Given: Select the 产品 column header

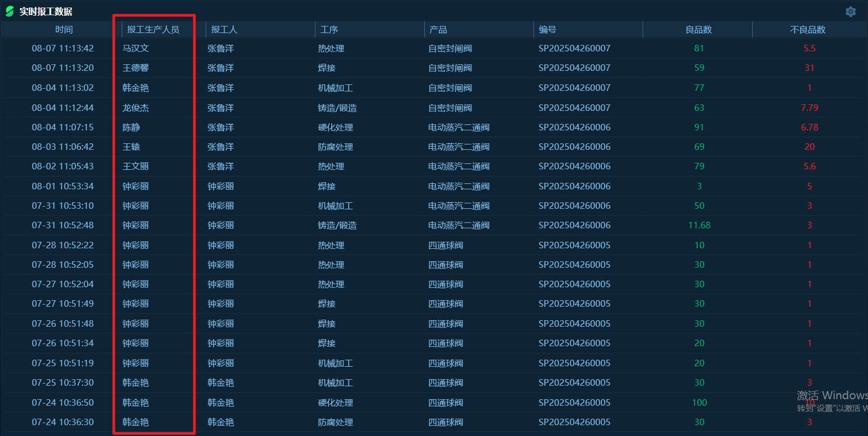Looking at the screenshot, I should point(438,30).
